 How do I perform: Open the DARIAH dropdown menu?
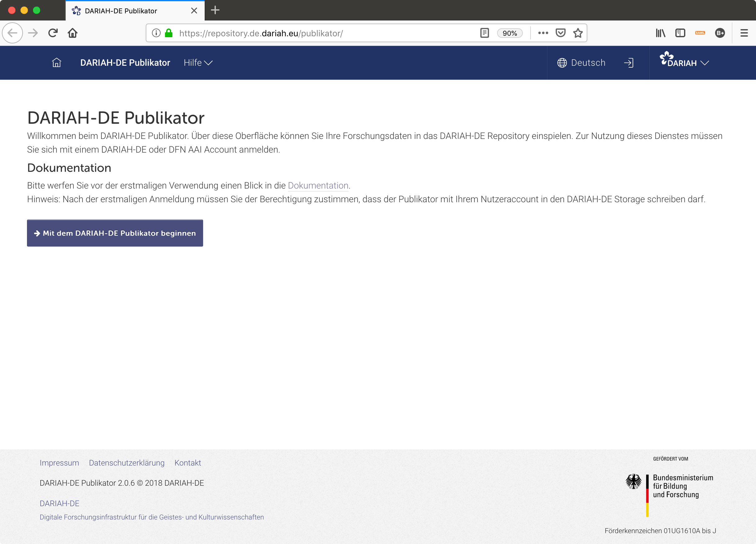(x=684, y=62)
